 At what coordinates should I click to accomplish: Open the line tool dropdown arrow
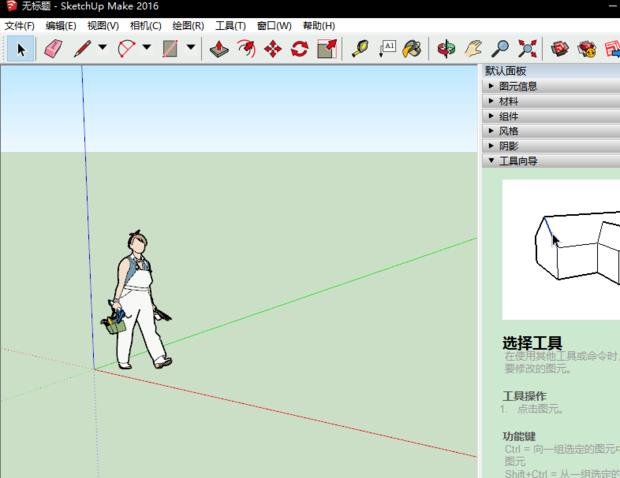(102, 47)
